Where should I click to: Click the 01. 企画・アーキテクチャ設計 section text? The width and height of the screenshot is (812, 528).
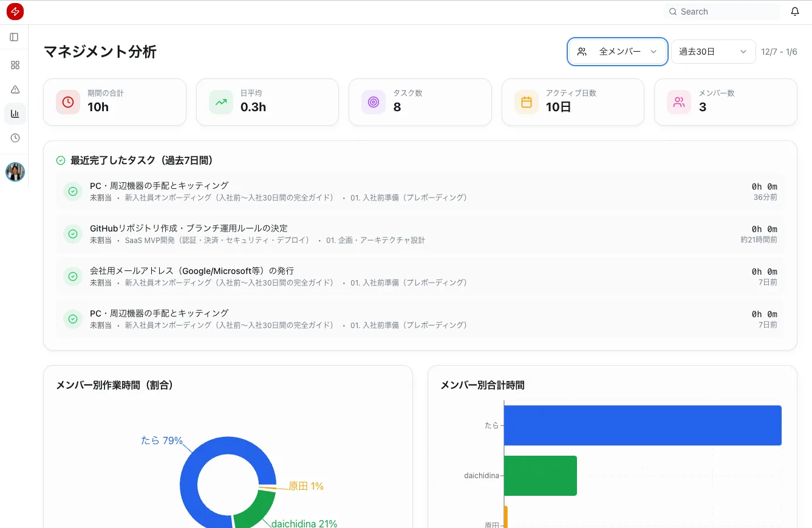(375, 240)
